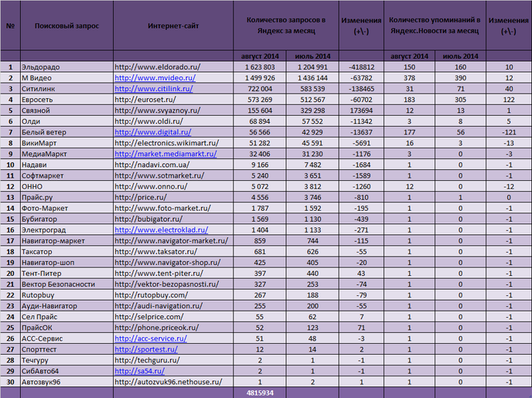Select the news mentions value 305
Screen dimensions: 532x398
(x=460, y=100)
